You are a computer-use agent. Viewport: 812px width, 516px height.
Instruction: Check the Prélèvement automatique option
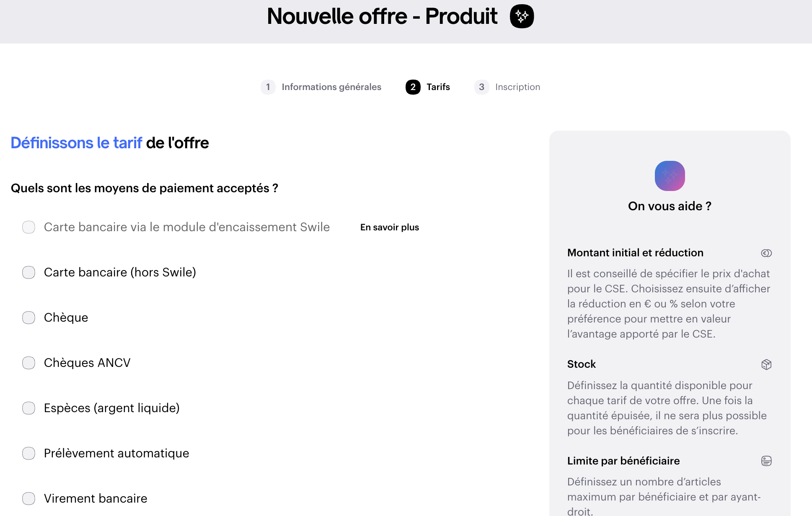pyautogui.click(x=29, y=454)
